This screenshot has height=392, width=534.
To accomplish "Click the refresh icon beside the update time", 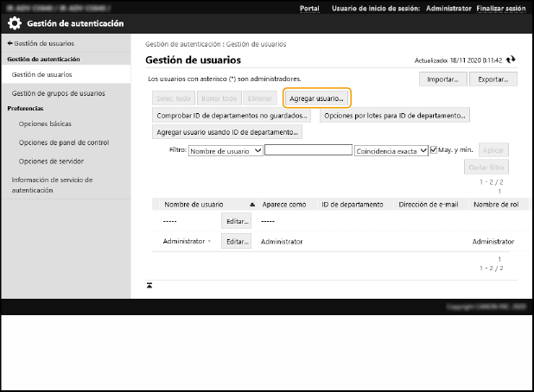I will 512,60.
